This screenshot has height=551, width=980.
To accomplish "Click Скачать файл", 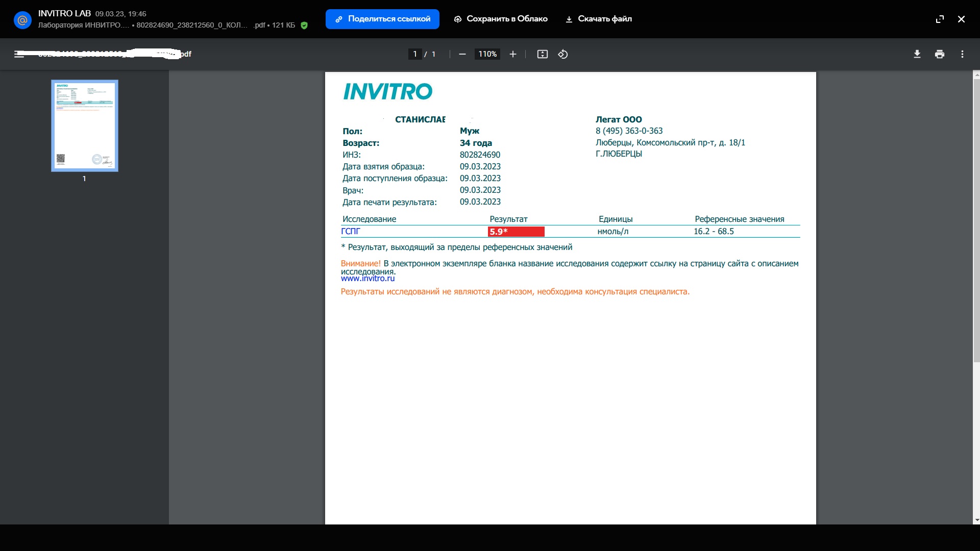I will click(x=599, y=19).
